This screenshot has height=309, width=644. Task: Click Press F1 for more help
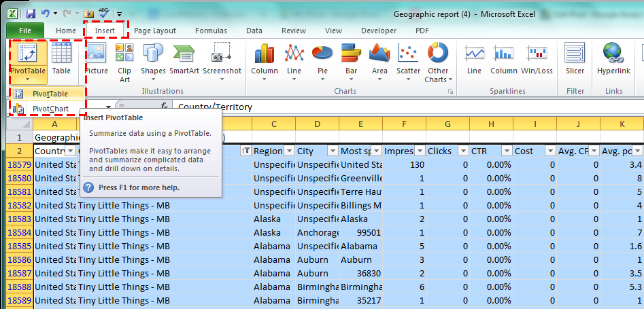coord(139,187)
